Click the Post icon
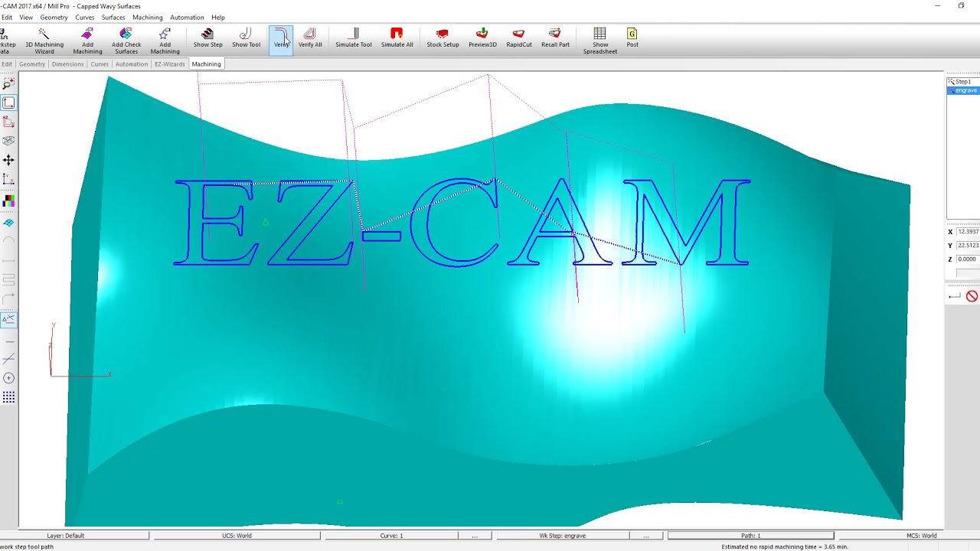 [x=632, y=38]
